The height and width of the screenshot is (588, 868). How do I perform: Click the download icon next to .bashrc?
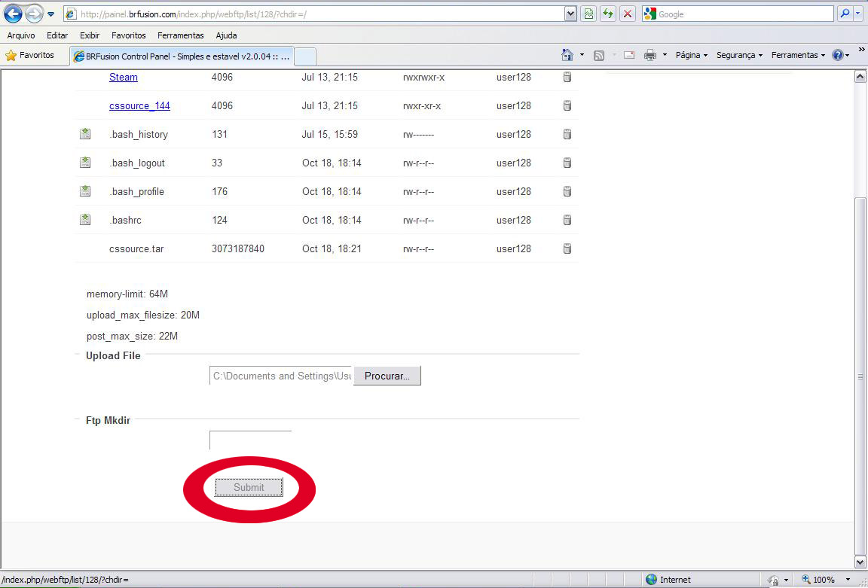pyautogui.click(x=85, y=220)
